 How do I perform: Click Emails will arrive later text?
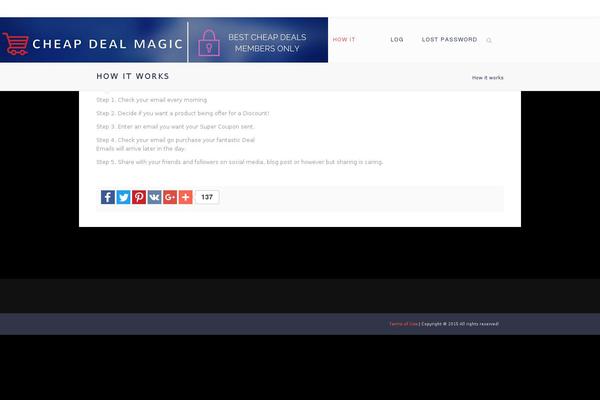coord(140,149)
